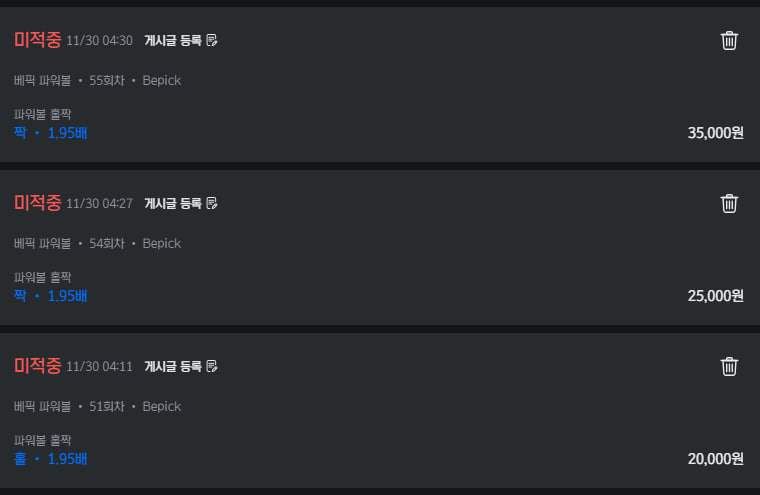Remove the 51회차 bet via trash icon
Viewport: 760px width, 495px height.
tap(729, 366)
